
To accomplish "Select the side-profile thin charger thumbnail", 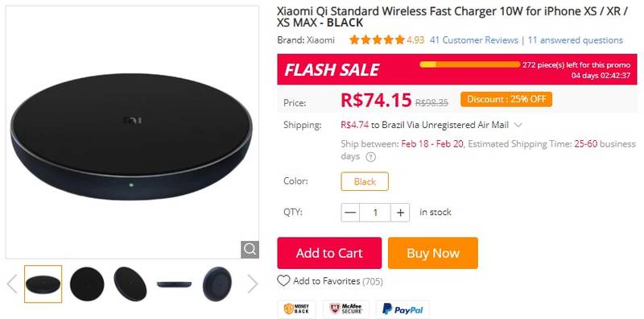I will [x=174, y=284].
